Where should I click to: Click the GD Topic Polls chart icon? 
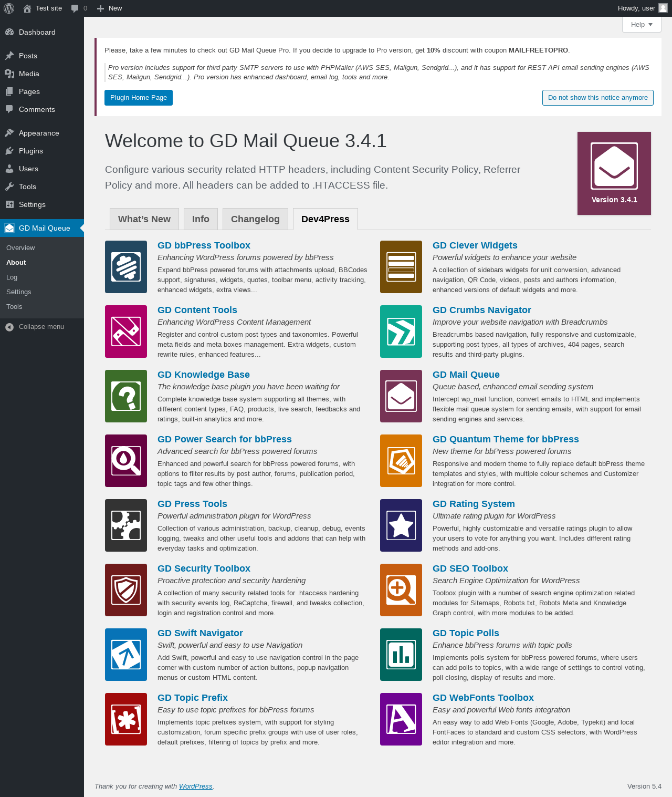coord(401,655)
